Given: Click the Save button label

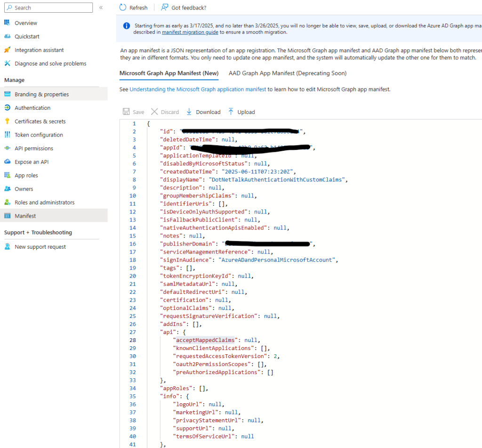Looking at the screenshot, I should pos(138,112).
